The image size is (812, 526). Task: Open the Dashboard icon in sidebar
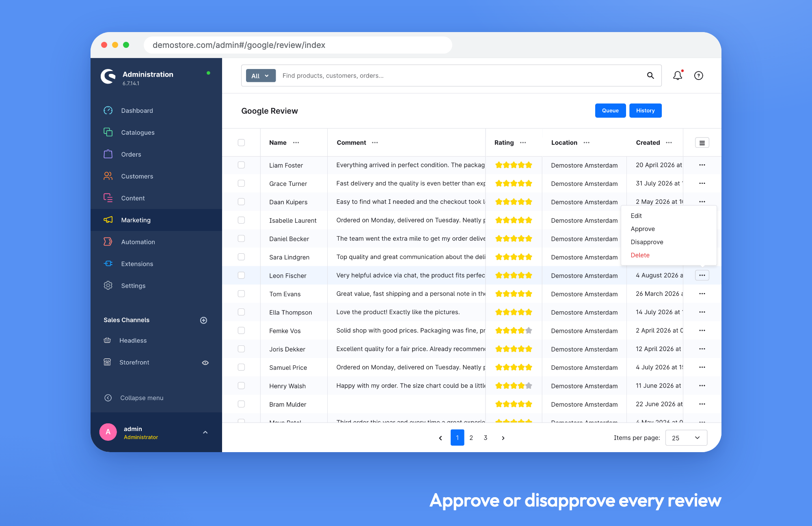pos(108,110)
